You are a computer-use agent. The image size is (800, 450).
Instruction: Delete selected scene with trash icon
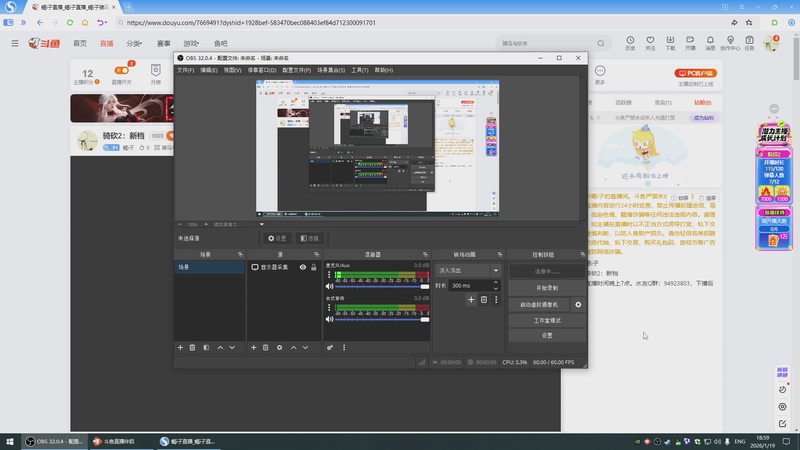pyautogui.click(x=193, y=347)
